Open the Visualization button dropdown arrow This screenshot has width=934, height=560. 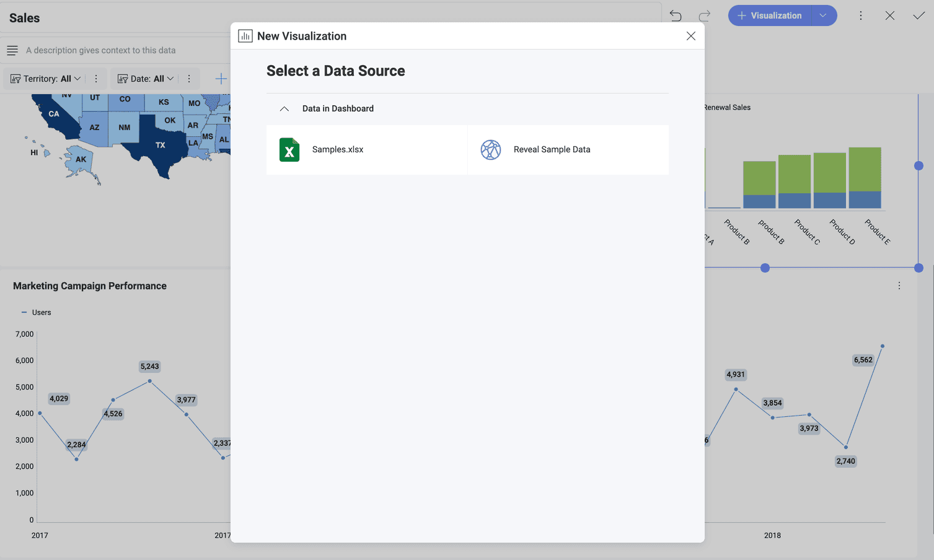click(x=823, y=15)
